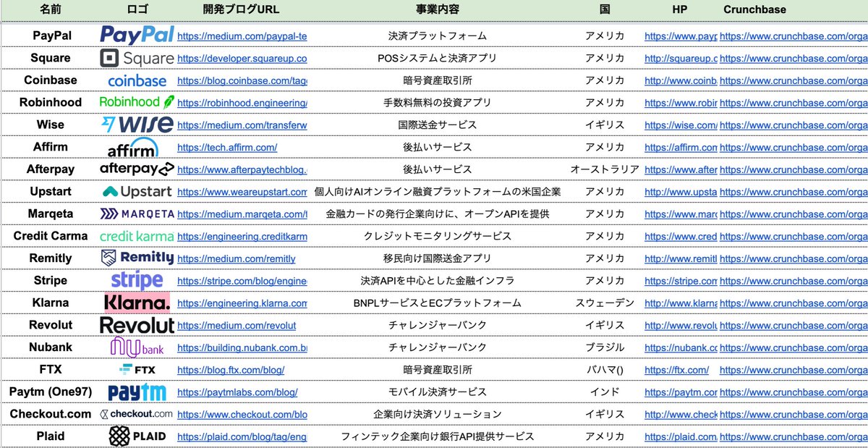868x448 pixels.
Task: Open the stripe.com/blog engineering link
Action: coord(242,281)
